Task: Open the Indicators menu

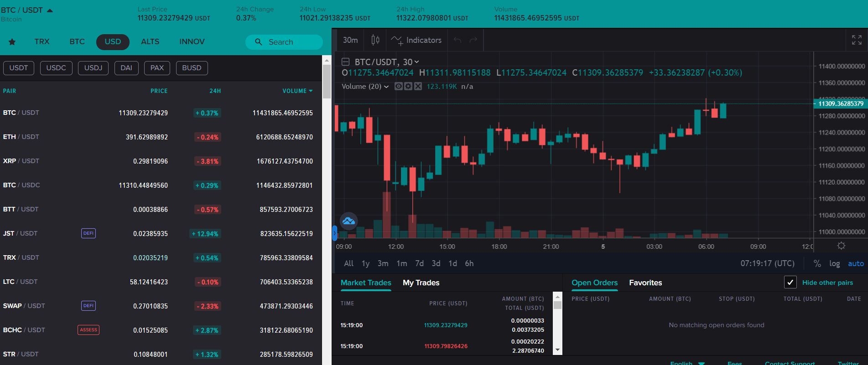Action: 416,40
